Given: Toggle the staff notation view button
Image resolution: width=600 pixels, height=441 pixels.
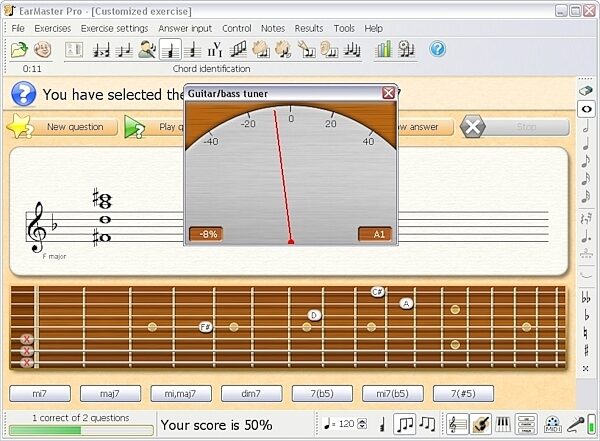Looking at the screenshot, I should pyautogui.click(x=457, y=424).
